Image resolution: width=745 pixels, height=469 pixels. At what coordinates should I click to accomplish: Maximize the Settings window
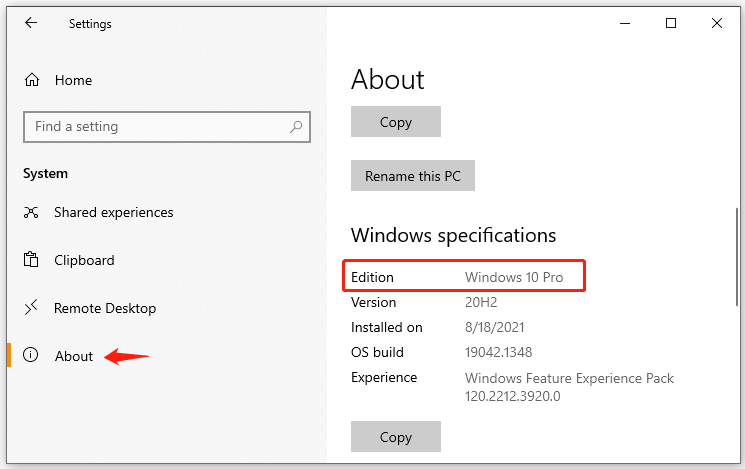671,23
